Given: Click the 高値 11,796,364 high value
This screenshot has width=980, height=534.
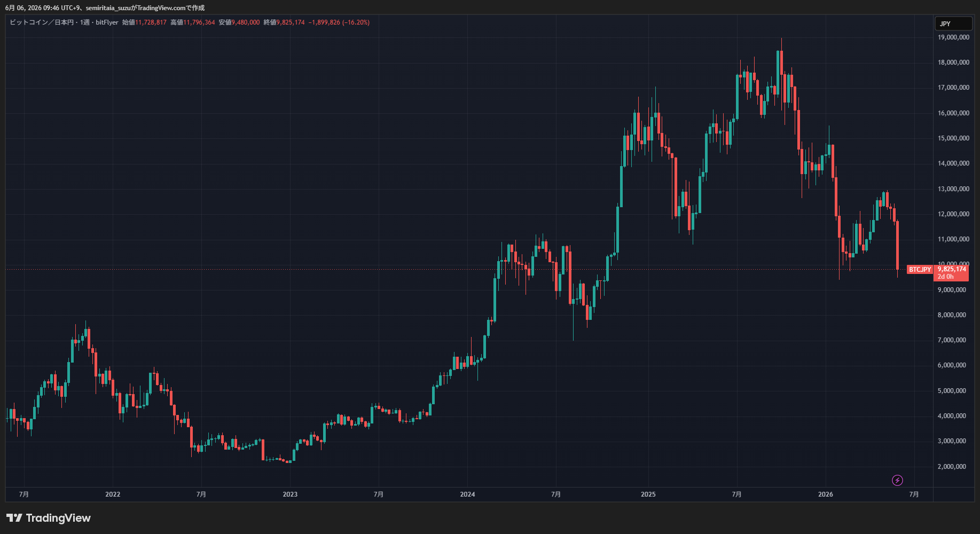Looking at the screenshot, I should tap(192, 22).
